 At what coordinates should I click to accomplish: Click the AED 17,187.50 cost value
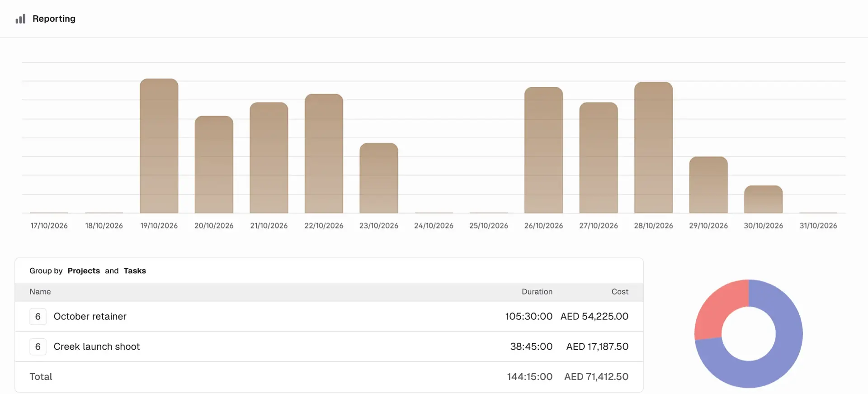[597, 347]
